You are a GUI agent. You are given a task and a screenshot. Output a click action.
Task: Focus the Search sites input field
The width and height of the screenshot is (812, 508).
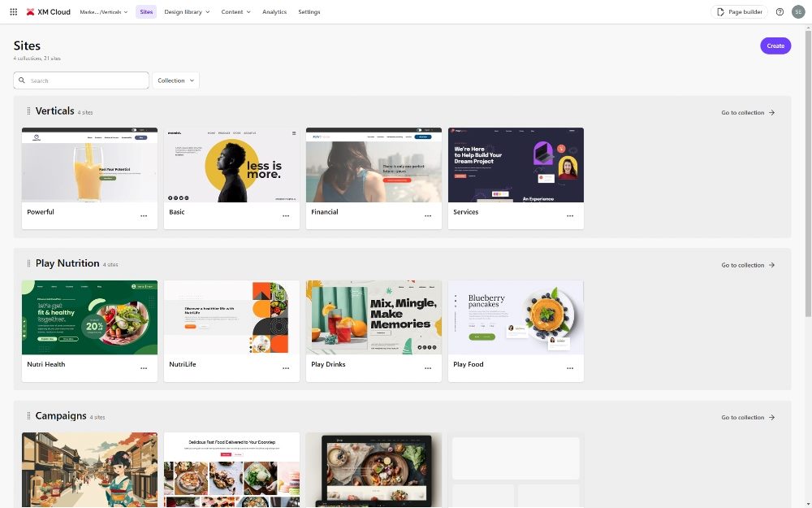coord(81,80)
